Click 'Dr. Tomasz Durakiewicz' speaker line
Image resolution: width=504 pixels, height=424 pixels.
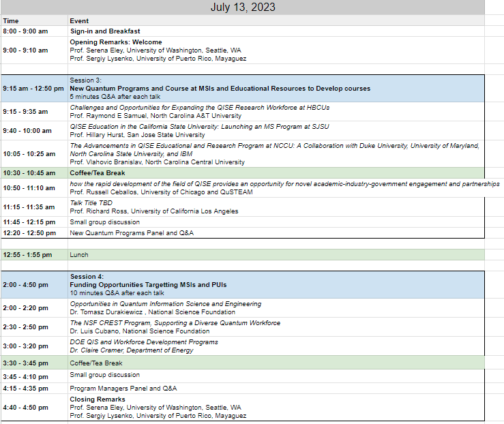point(152,312)
